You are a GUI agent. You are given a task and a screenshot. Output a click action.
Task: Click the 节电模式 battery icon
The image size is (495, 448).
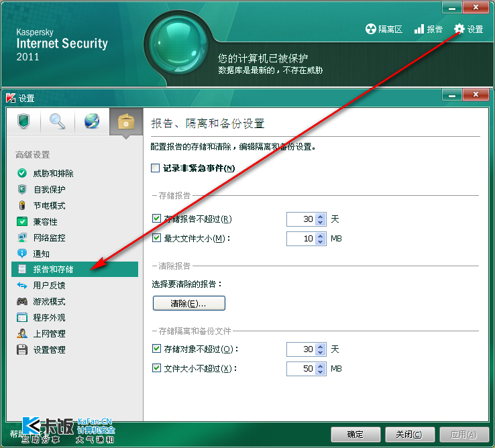click(21, 205)
